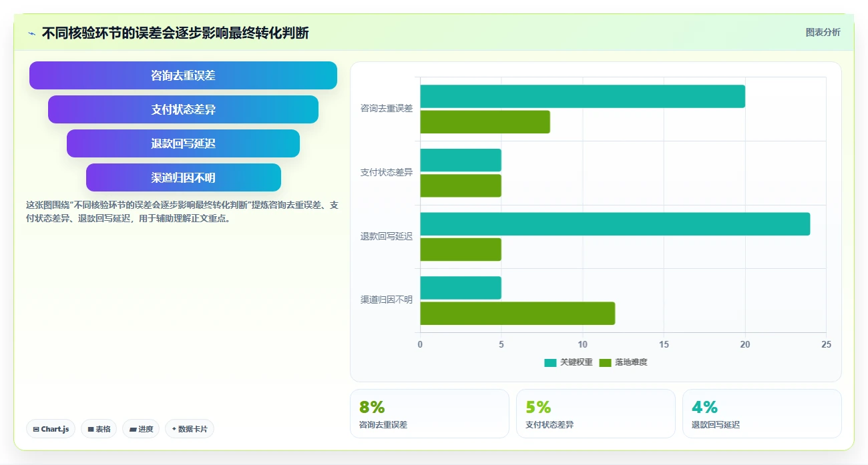
Task: Click the 进度 tag chip
Action: coord(141,429)
